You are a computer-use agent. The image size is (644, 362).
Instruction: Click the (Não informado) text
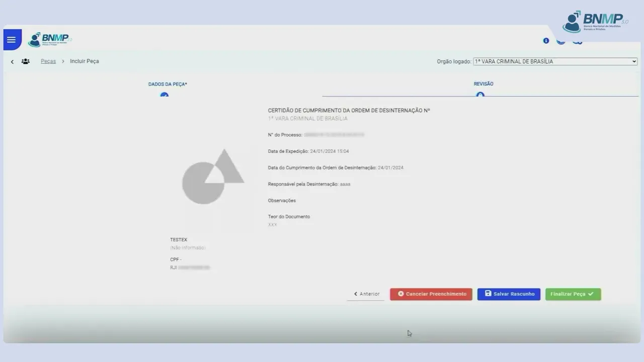pyautogui.click(x=188, y=248)
